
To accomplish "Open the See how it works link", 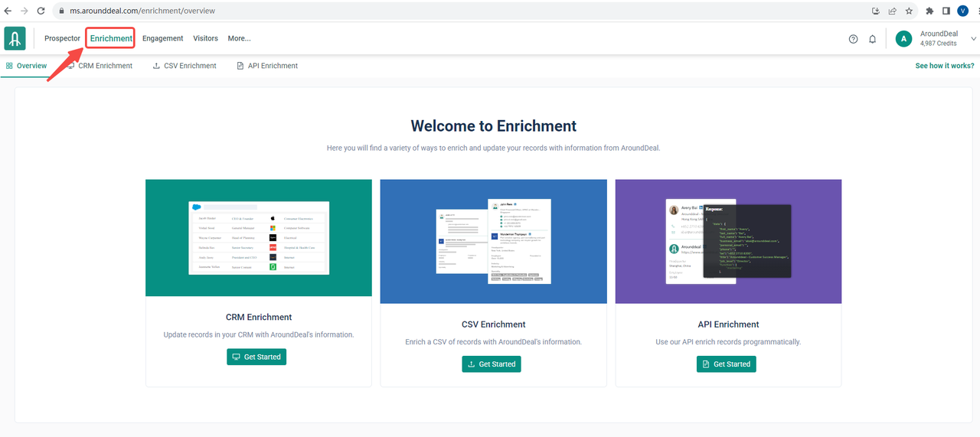I will click(944, 66).
